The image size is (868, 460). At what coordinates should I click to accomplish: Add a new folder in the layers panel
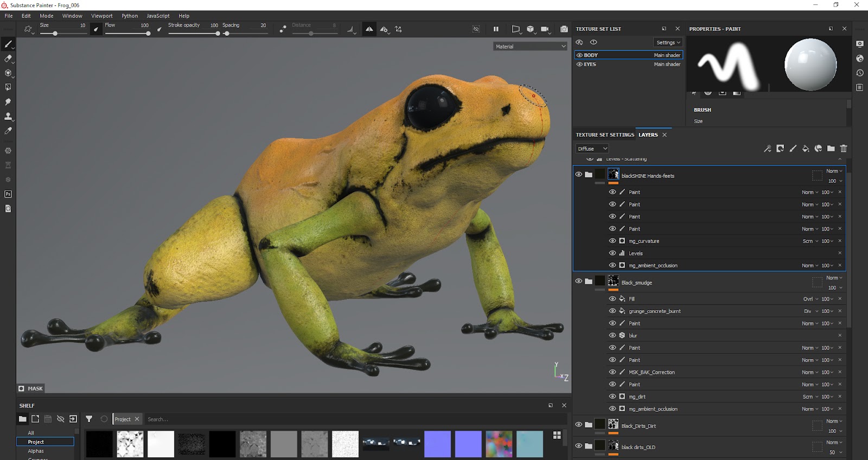831,149
